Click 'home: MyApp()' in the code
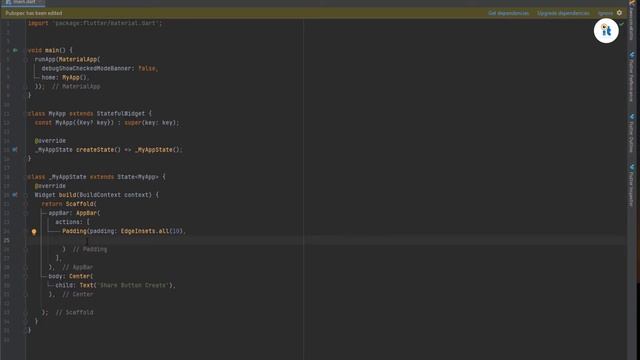640x360 pixels. 65,78
